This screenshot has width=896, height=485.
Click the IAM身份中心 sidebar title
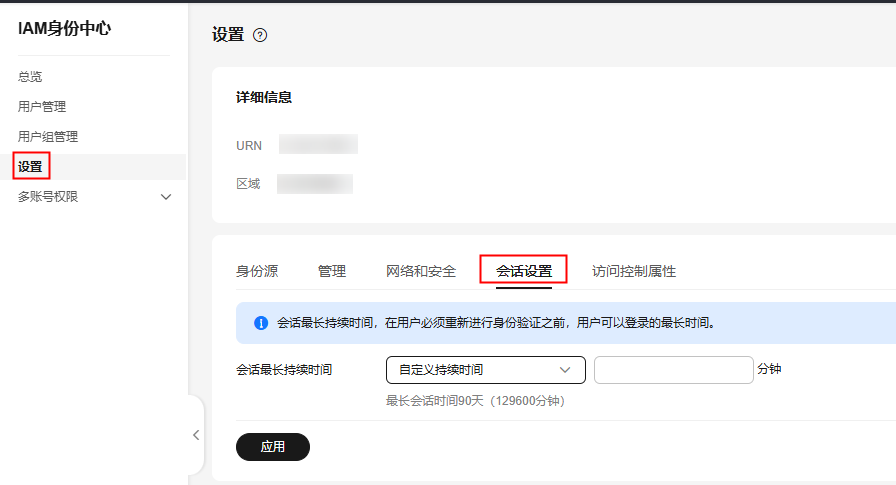pyautogui.click(x=64, y=28)
